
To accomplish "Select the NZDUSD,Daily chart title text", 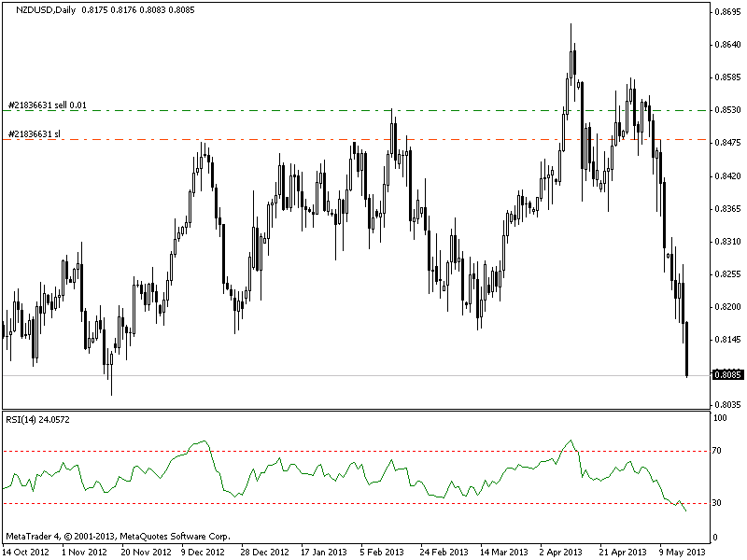I will 46,9.
